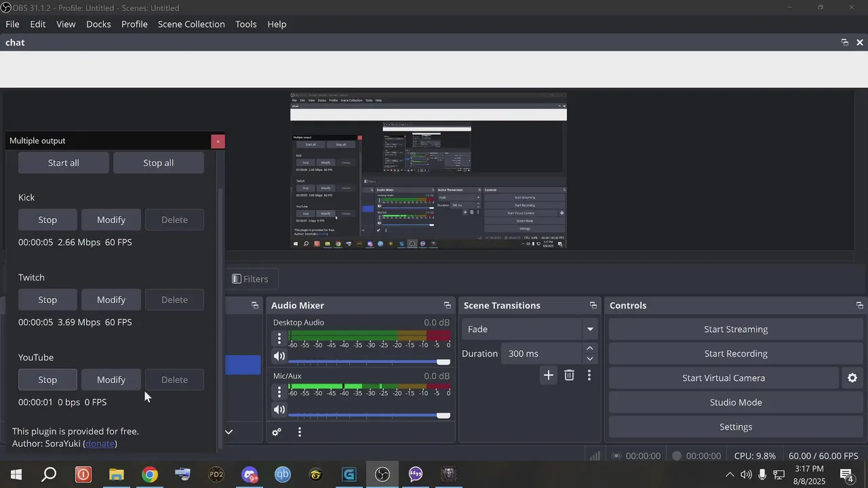Modify the YouTube output

tap(111, 380)
